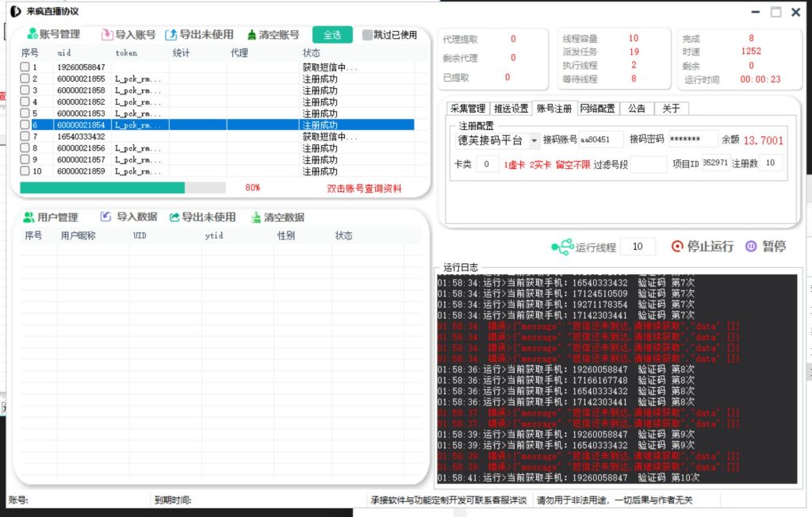The image size is (812, 517).
Task: Toggle the 跳过已使用 checkbox
Action: 367,35
